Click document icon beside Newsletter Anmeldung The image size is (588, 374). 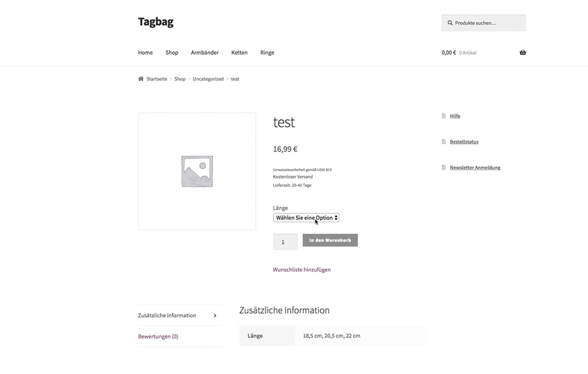[x=444, y=168]
